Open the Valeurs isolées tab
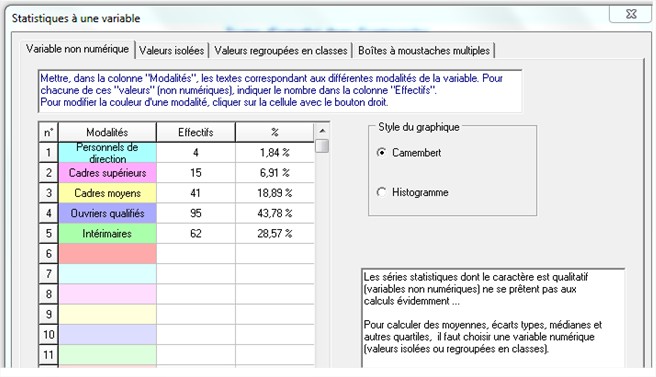 [x=172, y=51]
